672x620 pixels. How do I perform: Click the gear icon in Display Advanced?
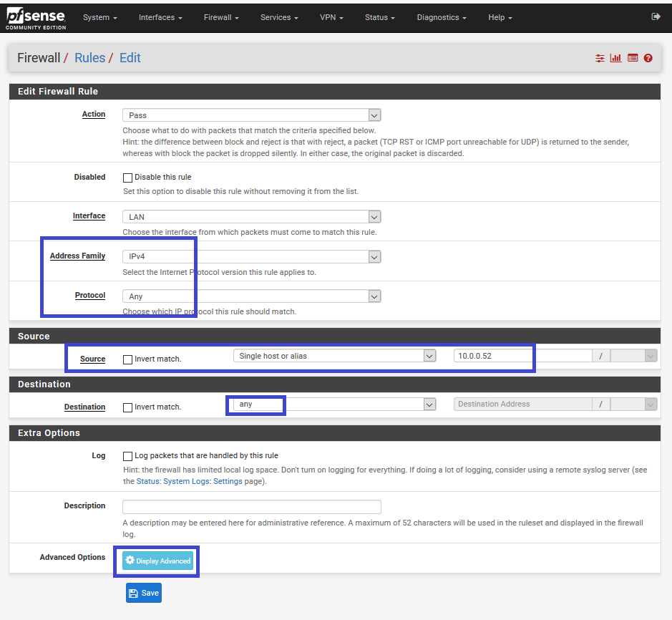click(x=130, y=560)
